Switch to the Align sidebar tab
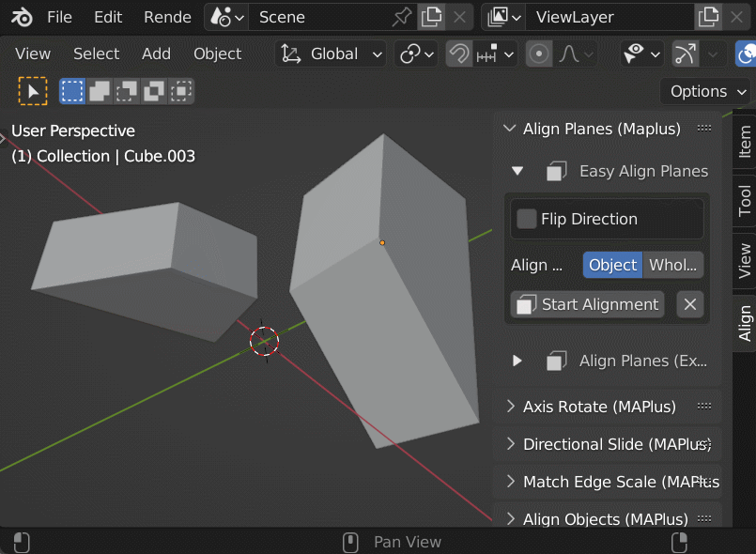The width and height of the screenshot is (756, 554). pyautogui.click(x=745, y=323)
